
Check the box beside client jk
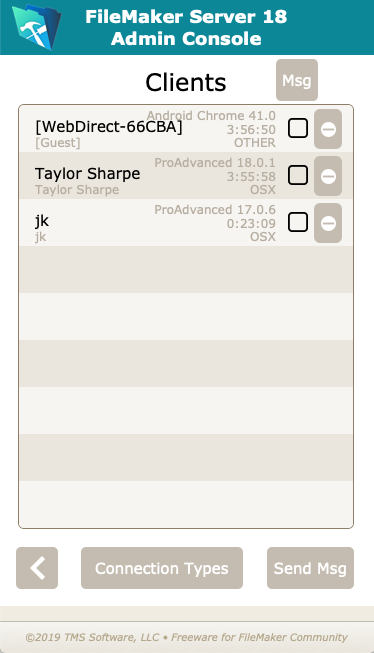coord(298,222)
